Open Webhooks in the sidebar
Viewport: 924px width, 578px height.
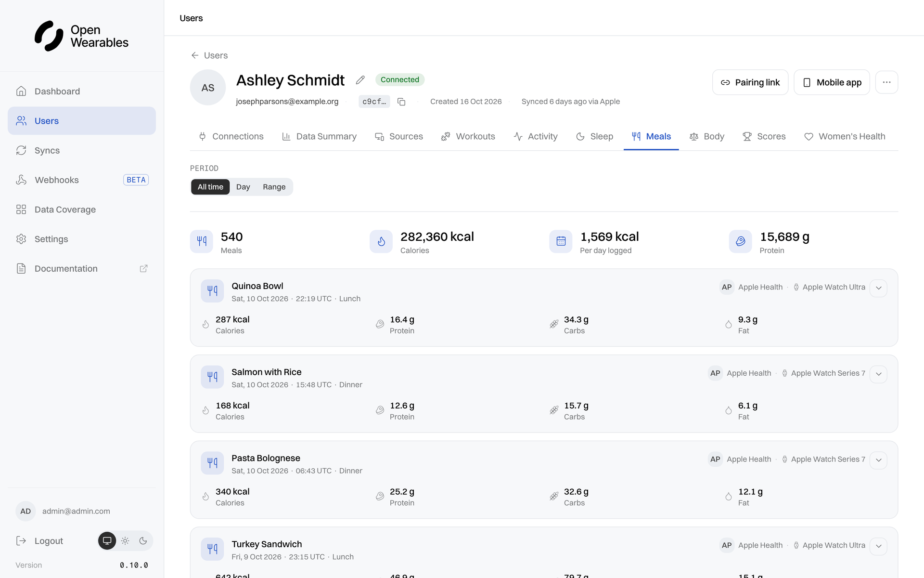coord(82,180)
